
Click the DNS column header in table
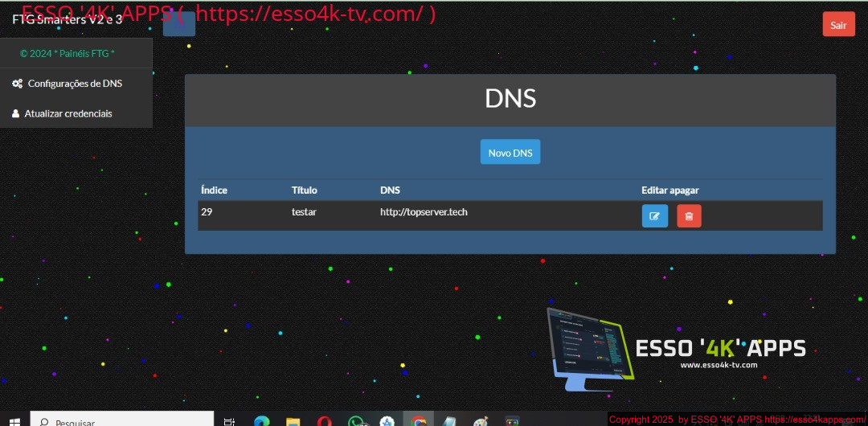pyautogui.click(x=391, y=190)
